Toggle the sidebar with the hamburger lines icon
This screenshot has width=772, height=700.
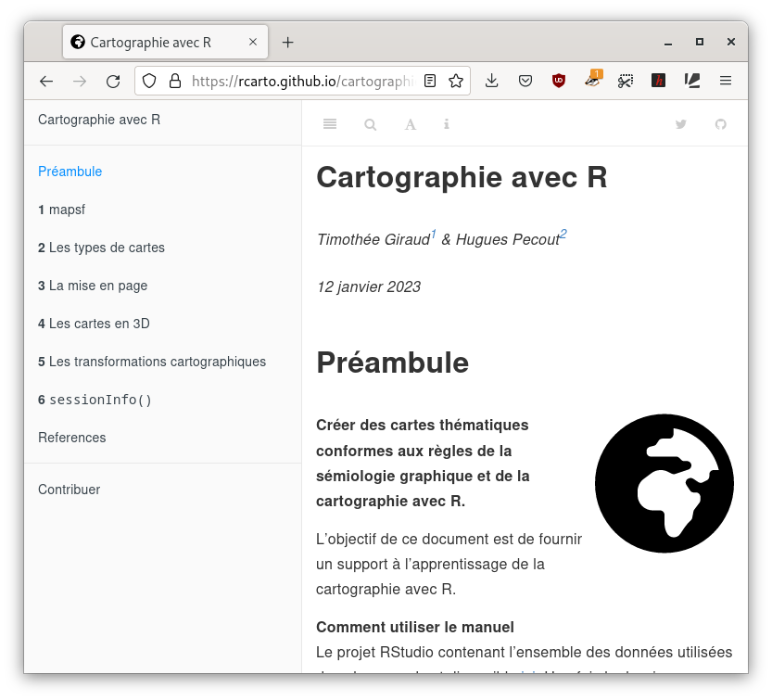(x=330, y=124)
